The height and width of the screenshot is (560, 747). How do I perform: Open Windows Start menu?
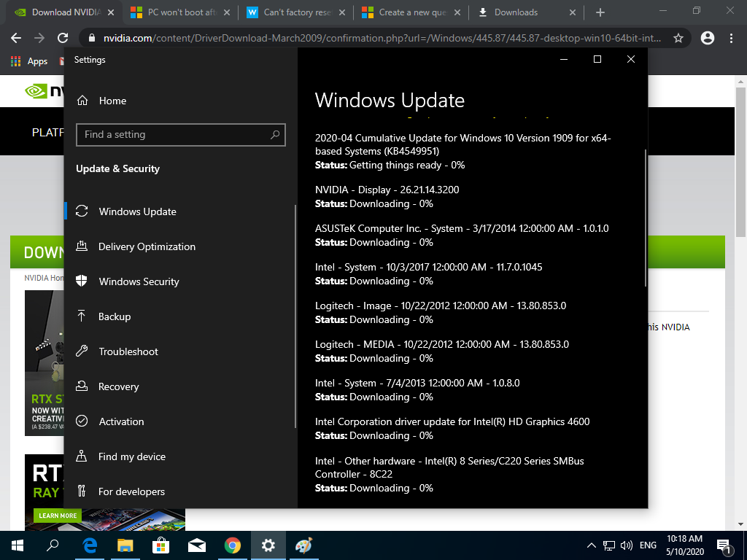[x=18, y=545]
